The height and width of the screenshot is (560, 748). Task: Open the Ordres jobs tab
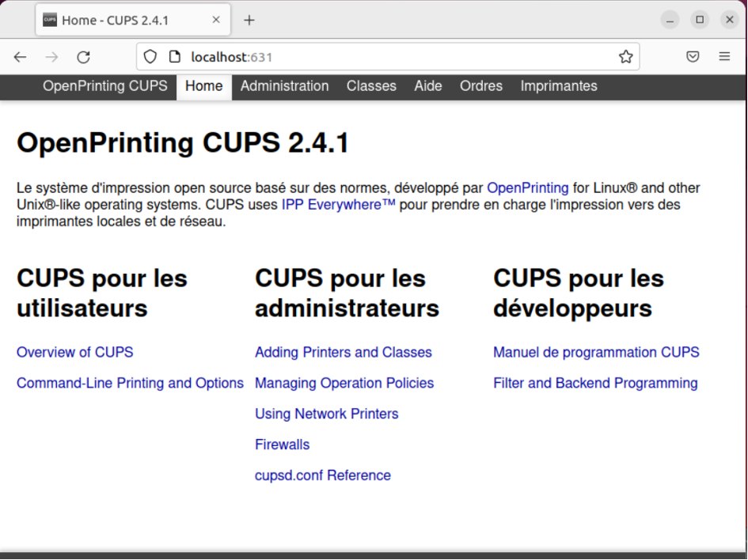point(480,86)
